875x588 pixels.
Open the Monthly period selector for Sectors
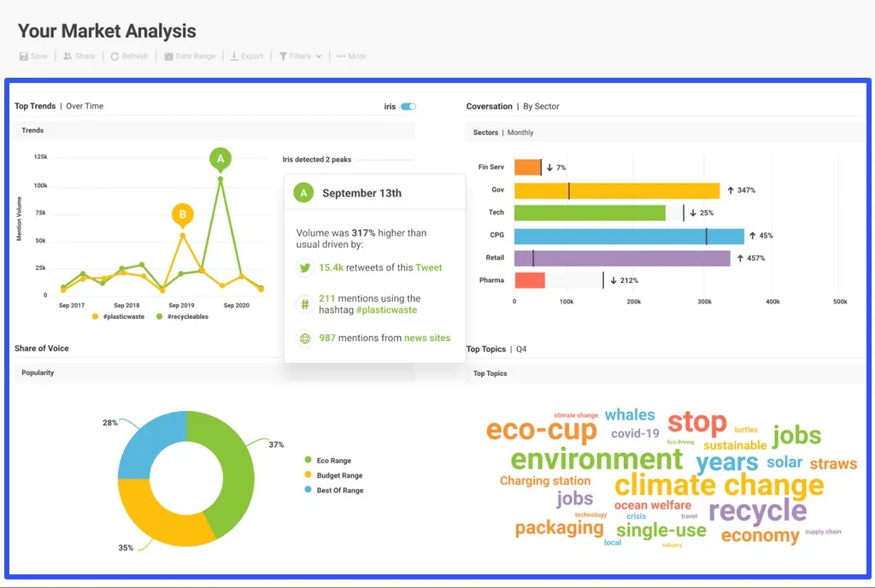(x=520, y=132)
